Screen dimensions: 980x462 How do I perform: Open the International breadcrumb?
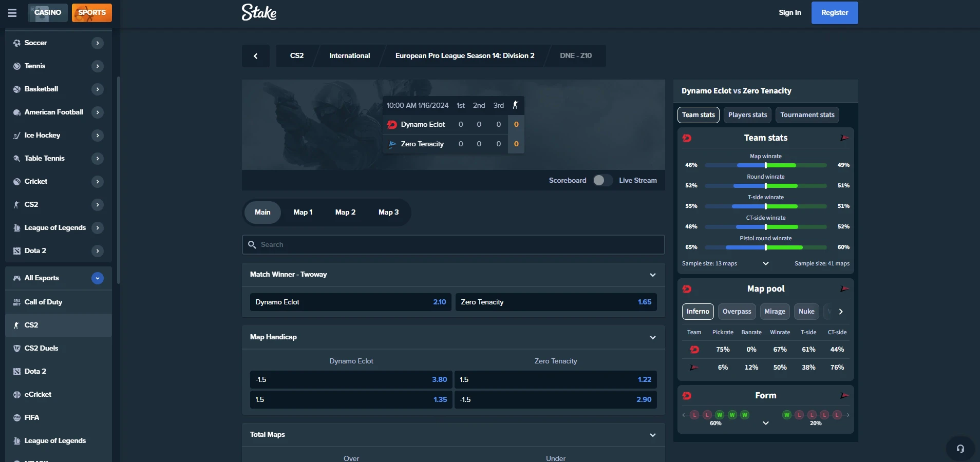coord(349,56)
